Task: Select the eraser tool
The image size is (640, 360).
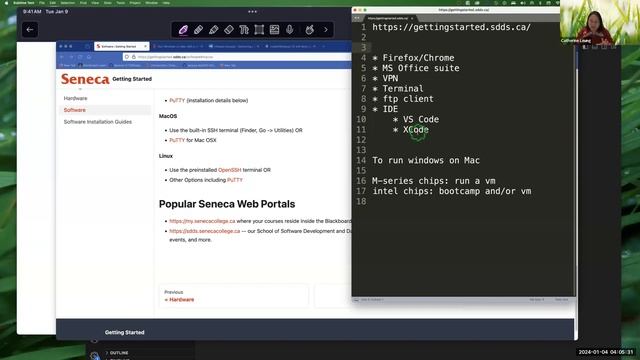Action: click(229, 29)
